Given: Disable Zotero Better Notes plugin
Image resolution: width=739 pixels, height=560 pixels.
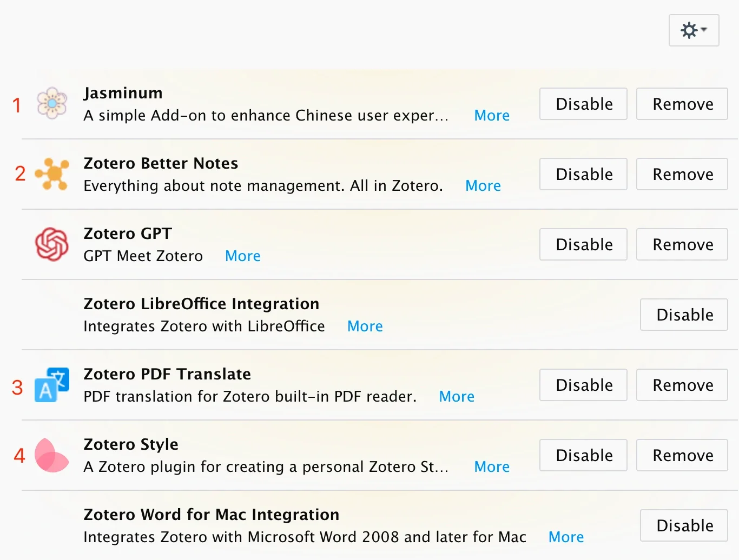Looking at the screenshot, I should (583, 174).
